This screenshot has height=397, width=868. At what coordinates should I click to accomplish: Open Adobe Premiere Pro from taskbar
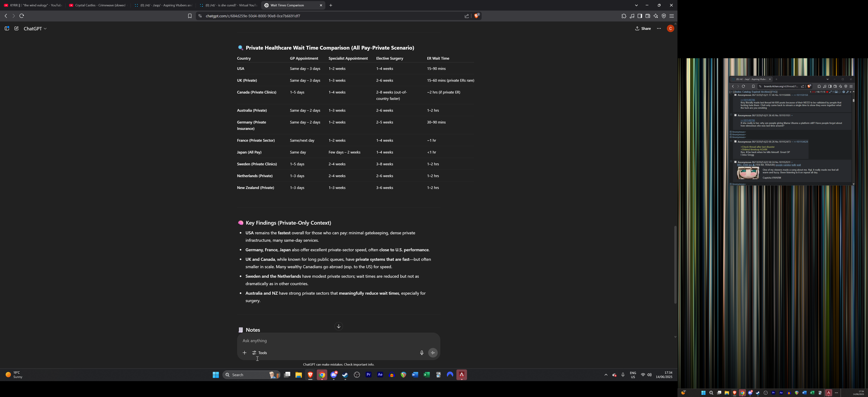[x=369, y=375]
